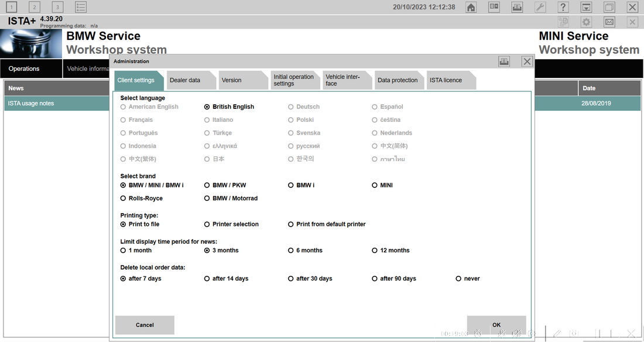
Task: Click the Home icon in the top toolbar
Action: pos(471,6)
